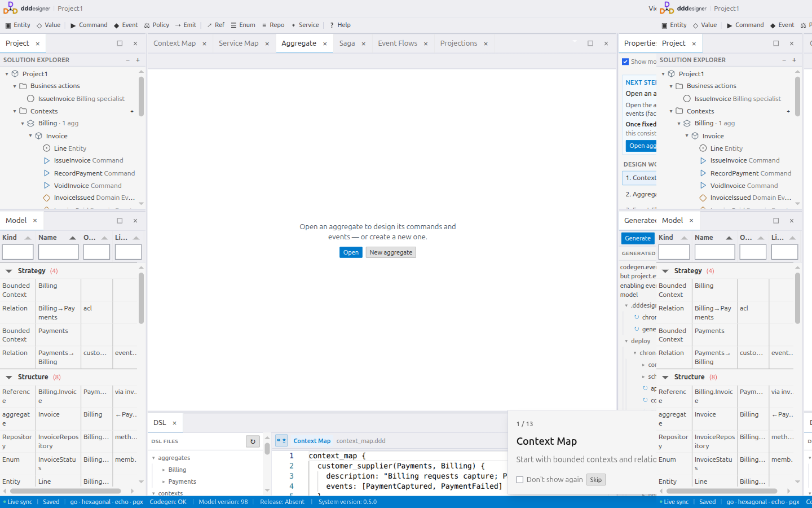
Task: Expand the Payments folder in DSL FILES
Action: coord(164,482)
